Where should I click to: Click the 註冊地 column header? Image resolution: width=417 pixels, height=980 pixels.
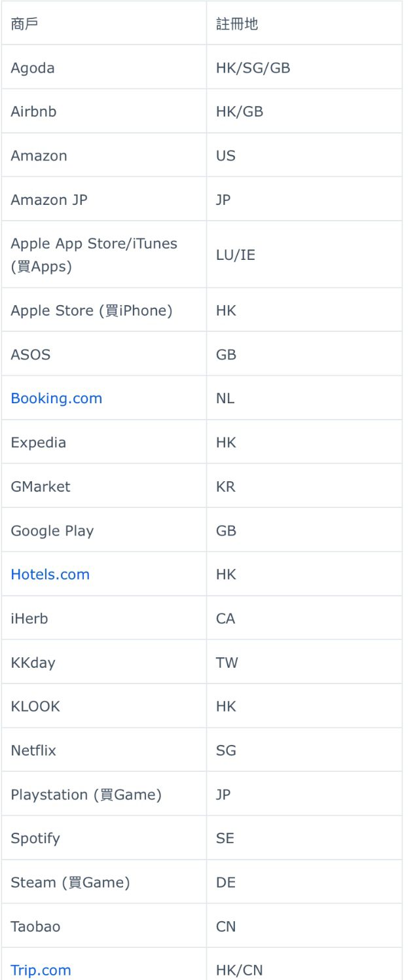coord(304,23)
